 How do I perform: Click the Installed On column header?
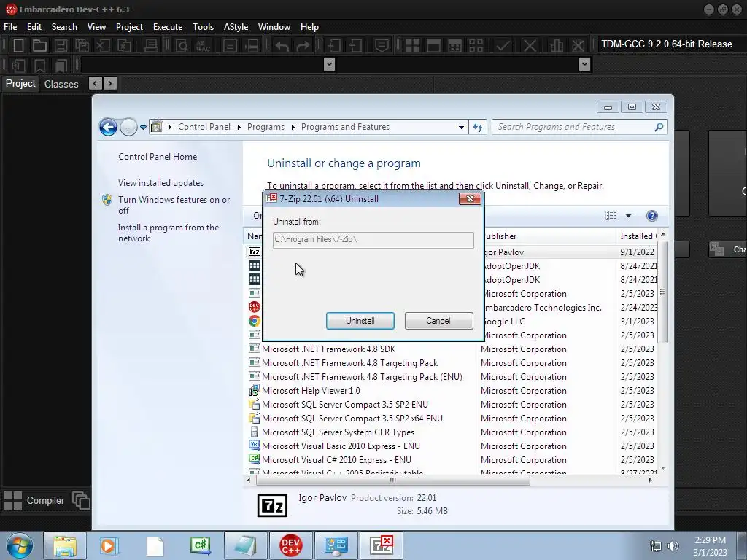[x=638, y=236]
